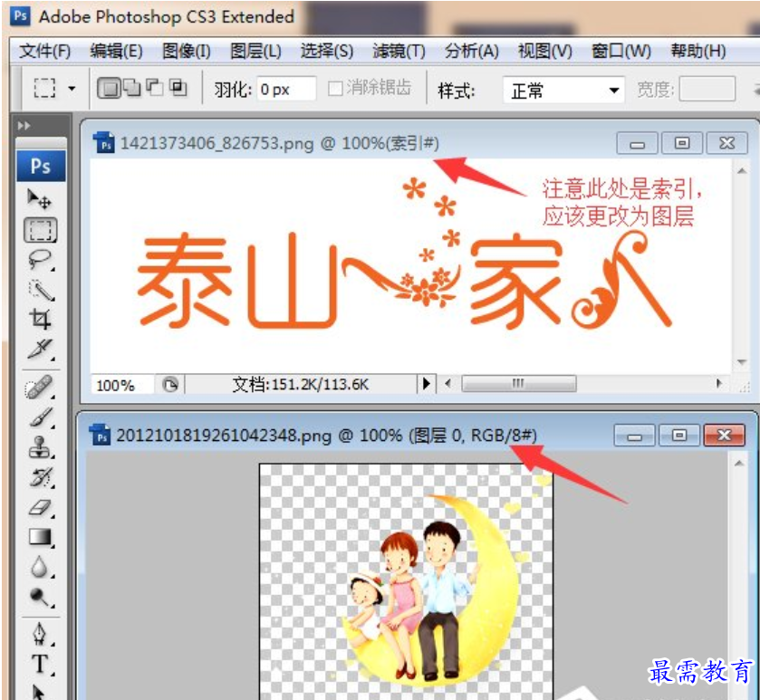Click marquee tool preset icon in options bar

(44, 88)
